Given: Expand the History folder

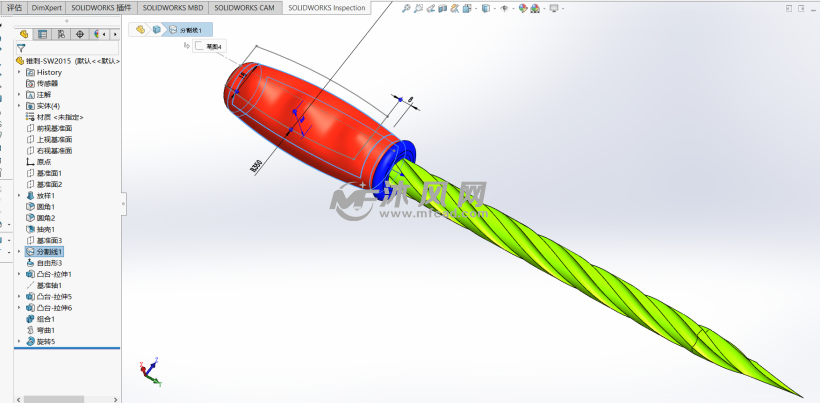Looking at the screenshot, I should (x=19, y=72).
